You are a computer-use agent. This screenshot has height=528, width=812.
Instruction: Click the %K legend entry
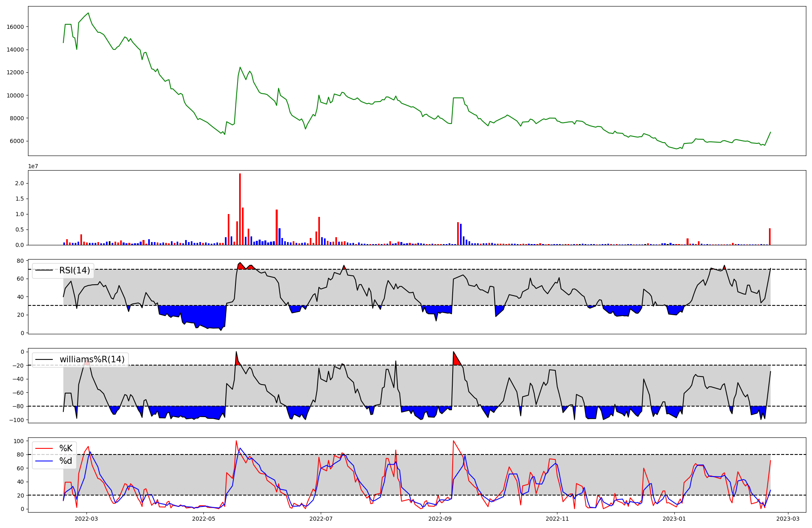pos(66,448)
